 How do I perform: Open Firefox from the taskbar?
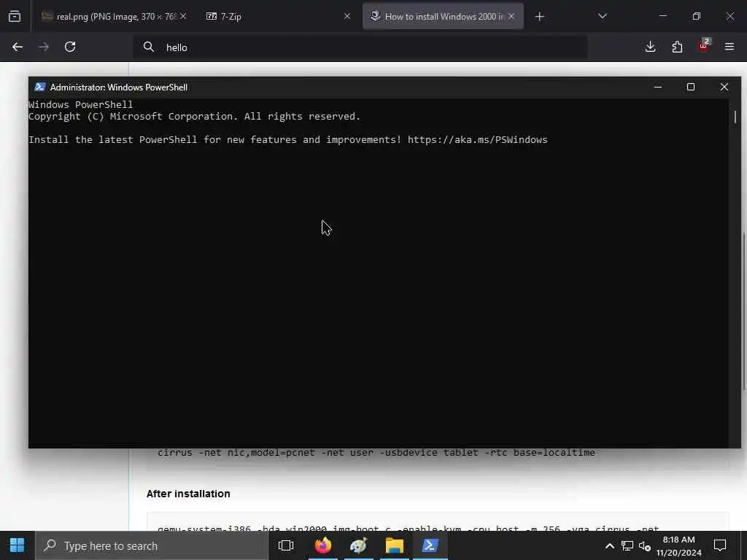(323, 545)
